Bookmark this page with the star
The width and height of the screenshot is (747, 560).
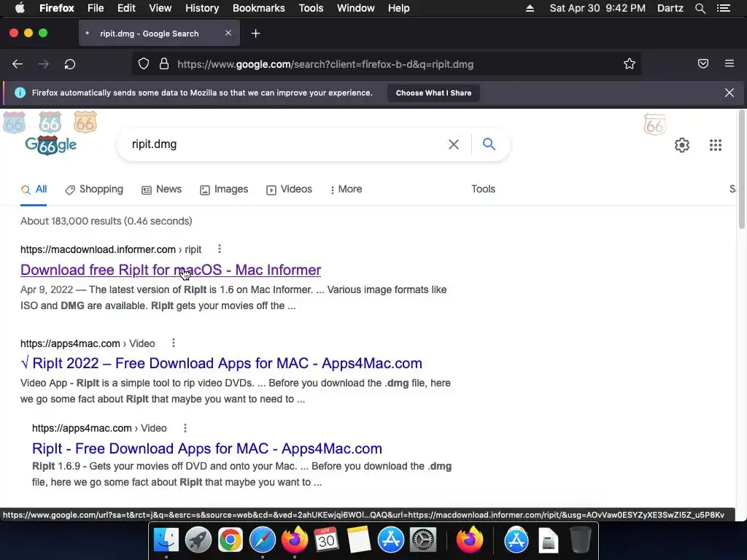point(630,64)
